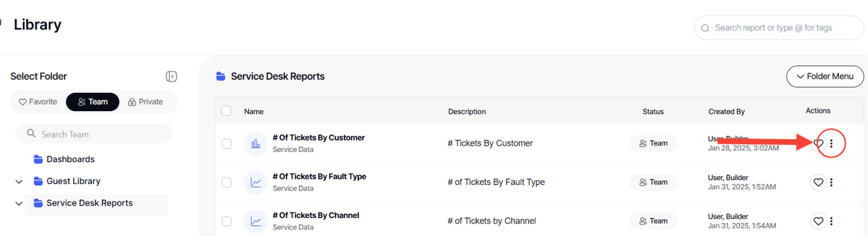Open three-dot actions for Tickets By Channel
The height and width of the screenshot is (236, 868).
(831, 220)
